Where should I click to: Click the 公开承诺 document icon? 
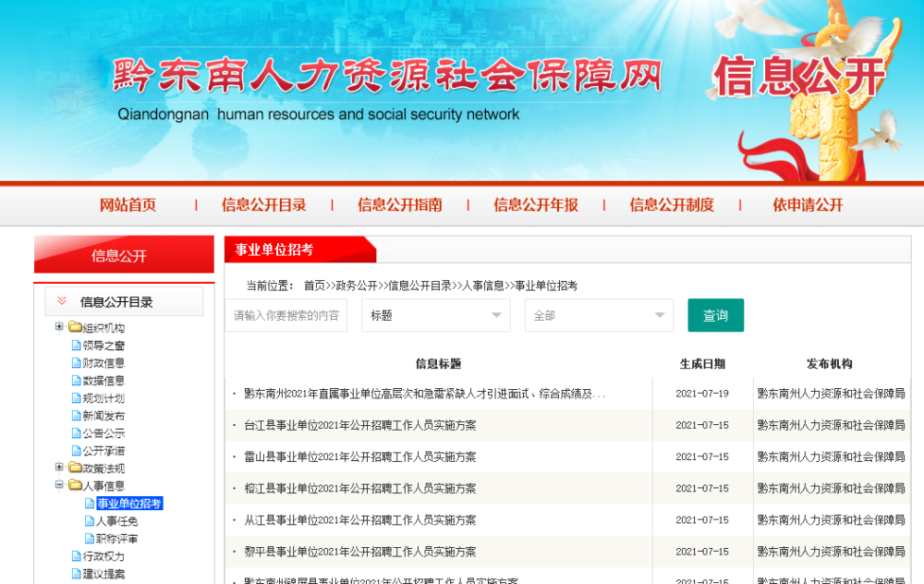pos(76,451)
